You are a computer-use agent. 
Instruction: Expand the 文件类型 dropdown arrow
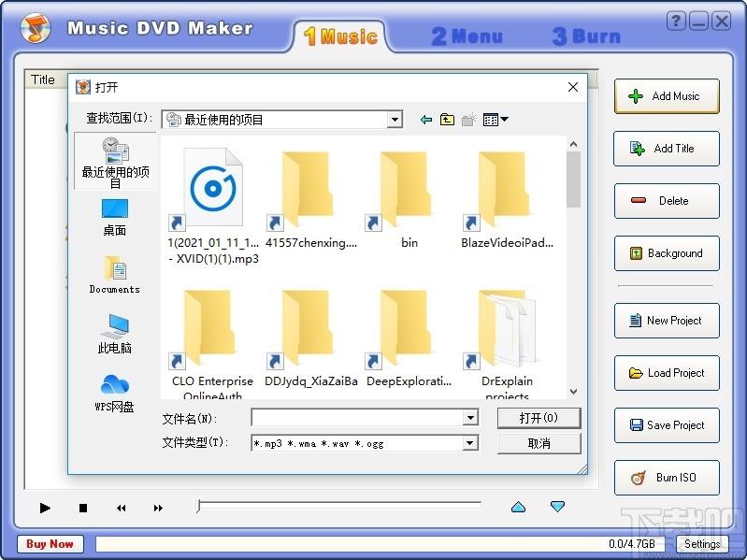pyautogui.click(x=470, y=443)
